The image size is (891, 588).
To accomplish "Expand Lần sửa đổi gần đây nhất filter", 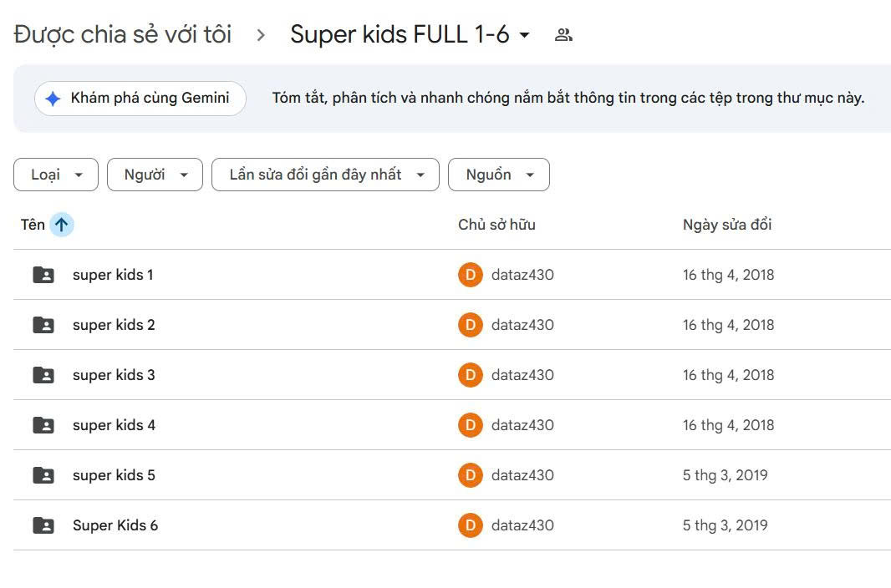I will [325, 175].
